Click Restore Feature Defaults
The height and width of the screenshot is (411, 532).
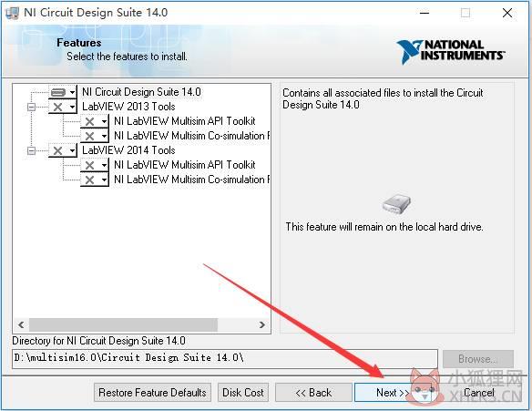pyautogui.click(x=152, y=393)
